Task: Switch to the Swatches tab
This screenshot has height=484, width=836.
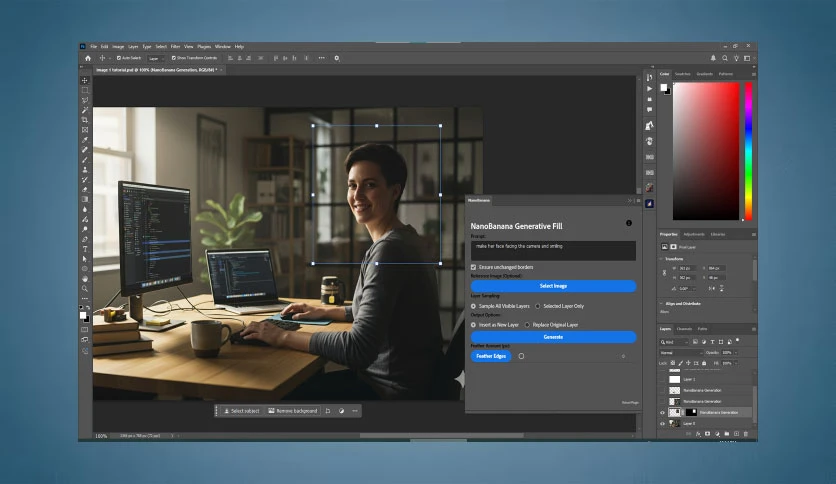Action: [x=682, y=74]
